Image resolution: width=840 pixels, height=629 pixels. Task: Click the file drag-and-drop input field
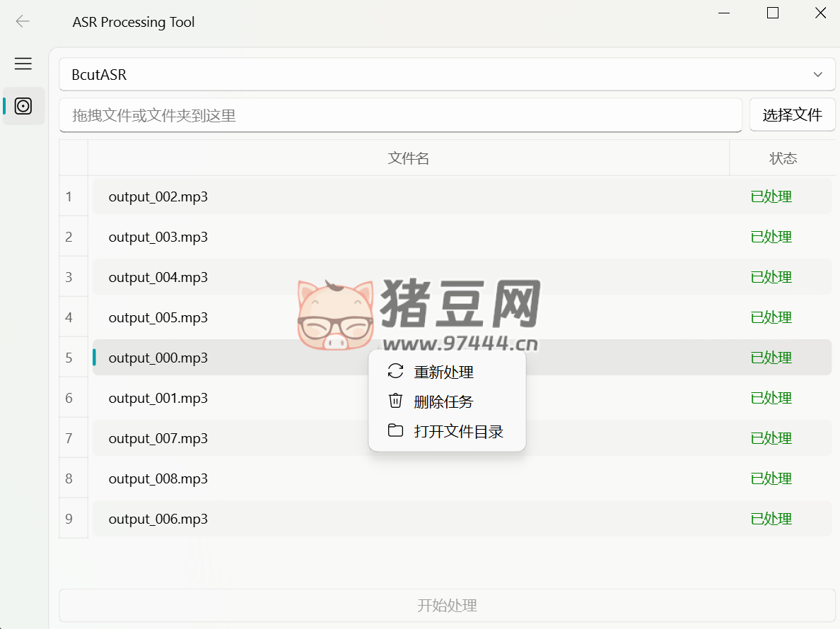(400, 115)
